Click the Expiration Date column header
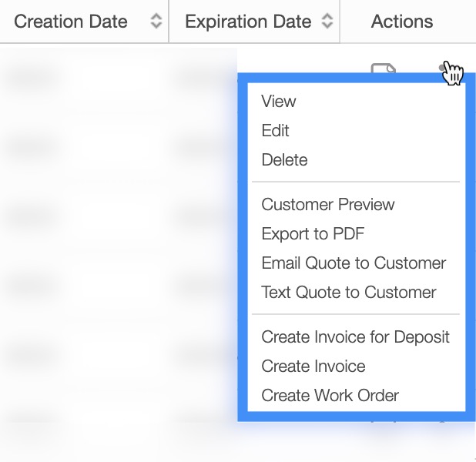 pos(248,22)
